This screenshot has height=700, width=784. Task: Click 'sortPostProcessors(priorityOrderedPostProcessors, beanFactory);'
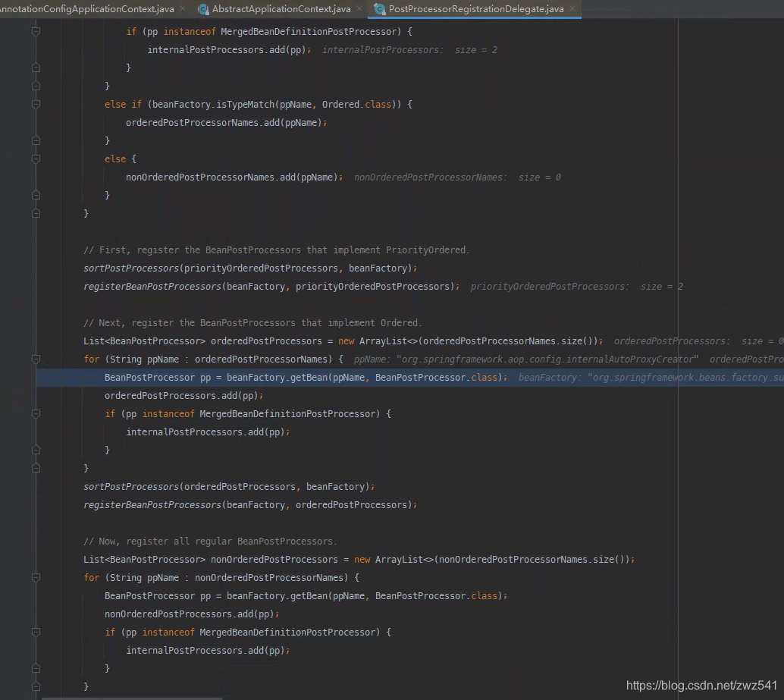click(250, 268)
